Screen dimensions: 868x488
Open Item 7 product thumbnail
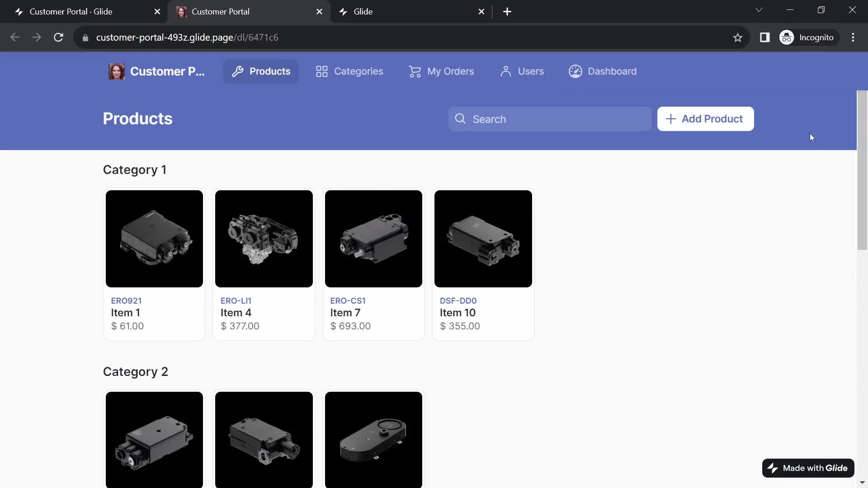[373, 239]
